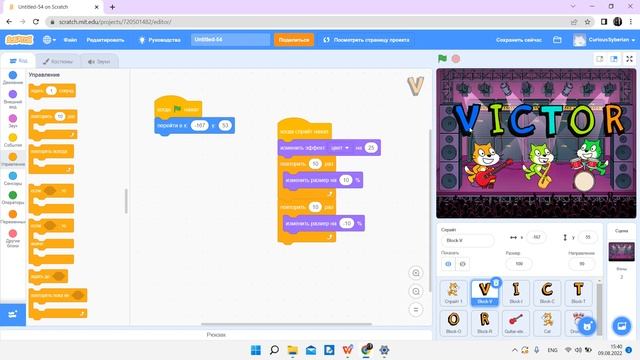The image size is (640, 360).
Task: Select the Guitar-ele sprite
Action: pos(516,323)
